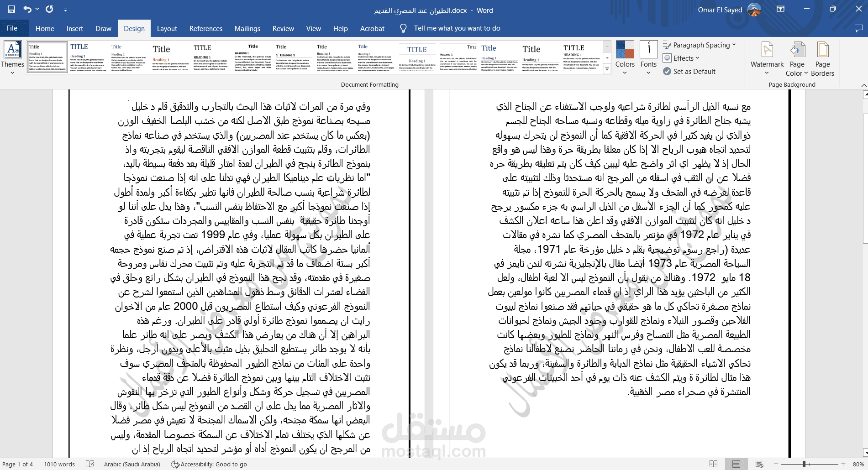The image size is (868, 470).
Task: Collapse the ribbon with the chevron
Action: 863,85
